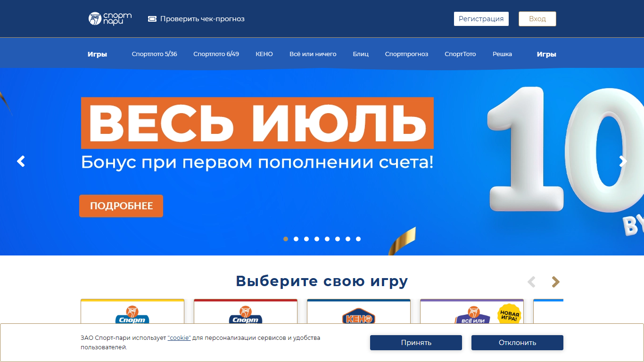
Task: Advance banner with right arrow
Action: coord(623,162)
